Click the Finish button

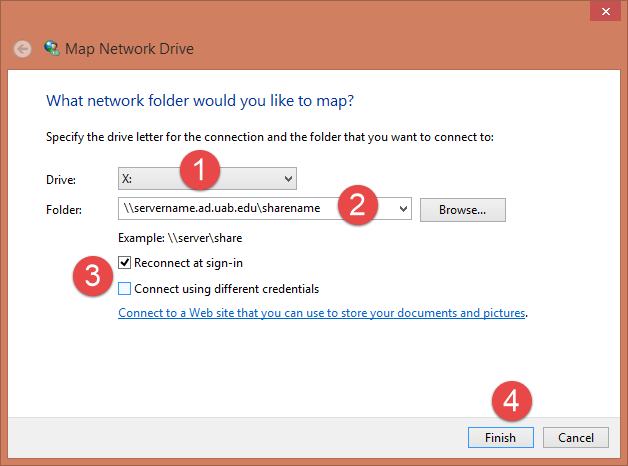tap(501, 438)
